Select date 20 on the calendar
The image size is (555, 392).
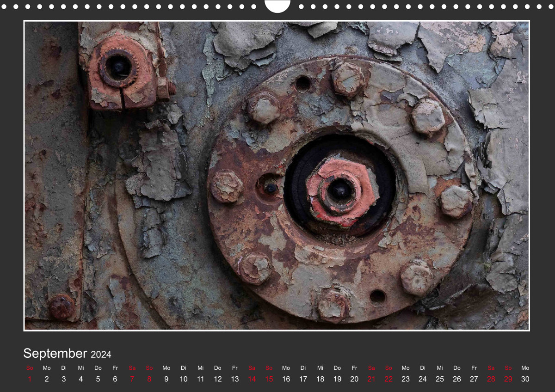coord(355,379)
